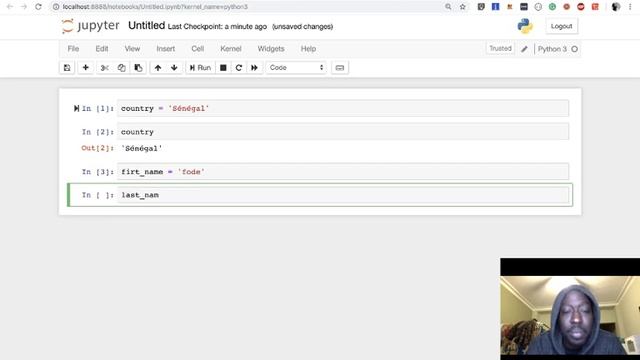Open the browser three-dot menu
The height and width of the screenshot is (360, 640).
tap(630, 7)
